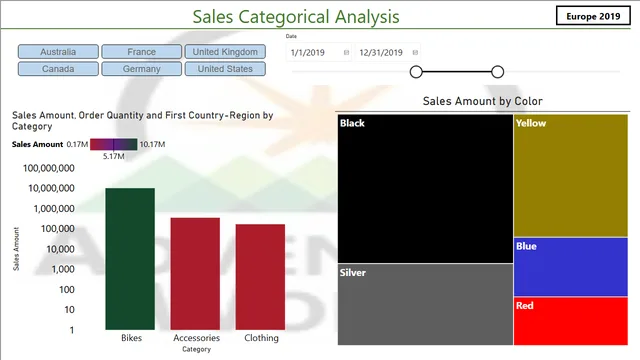Image resolution: width=640 pixels, height=360 pixels.
Task: Click the start date field 1/1/2019
Action: tap(318, 53)
